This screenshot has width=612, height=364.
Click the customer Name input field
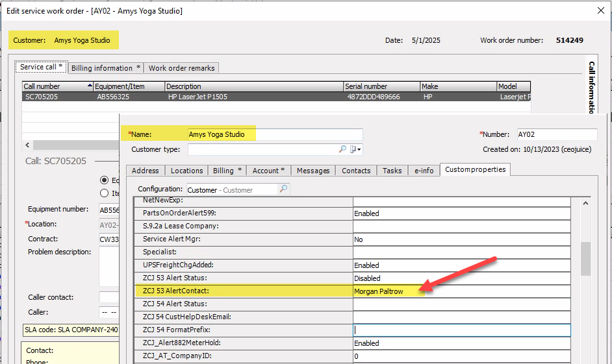[275, 134]
